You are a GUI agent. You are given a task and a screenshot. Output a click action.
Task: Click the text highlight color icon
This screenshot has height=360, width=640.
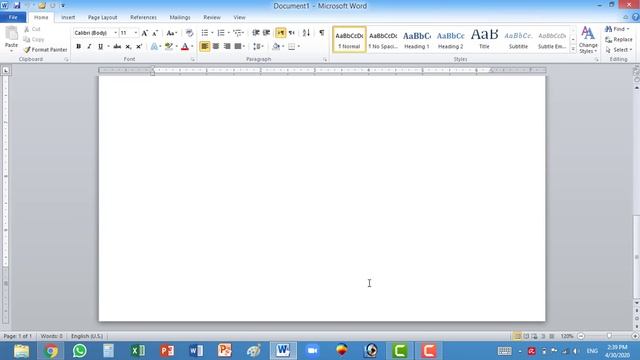[169, 47]
